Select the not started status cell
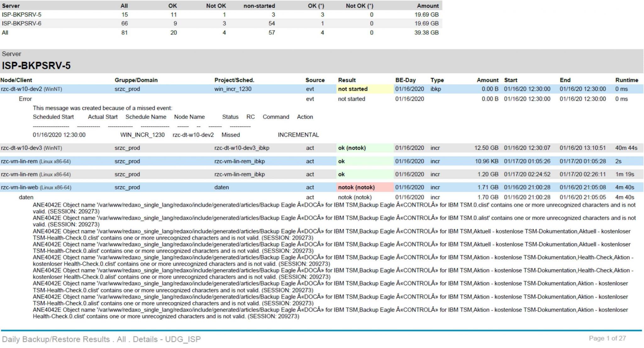Image resolution: width=644 pixels, height=348 pixels. point(353,89)
